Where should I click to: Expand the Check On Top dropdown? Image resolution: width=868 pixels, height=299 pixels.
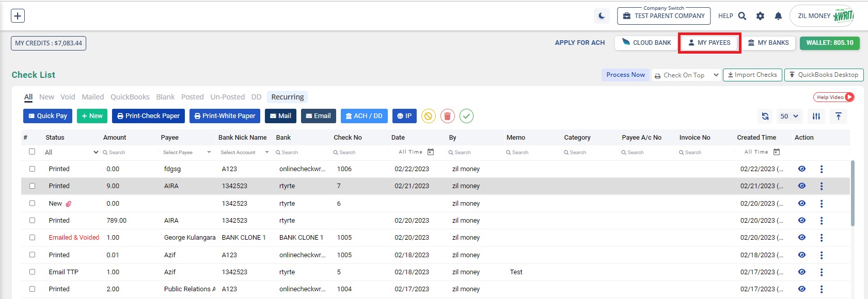pyautogui.click(x=686, y=75)
